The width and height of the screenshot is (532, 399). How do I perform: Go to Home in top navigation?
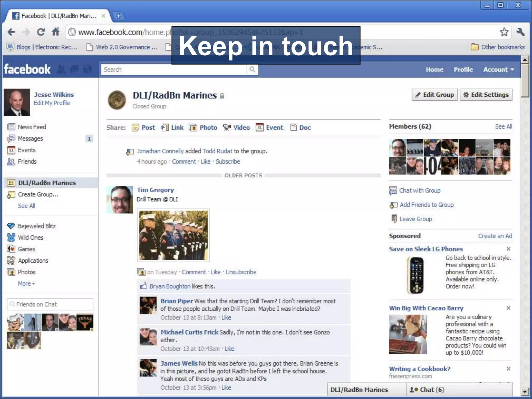[434, 69]
